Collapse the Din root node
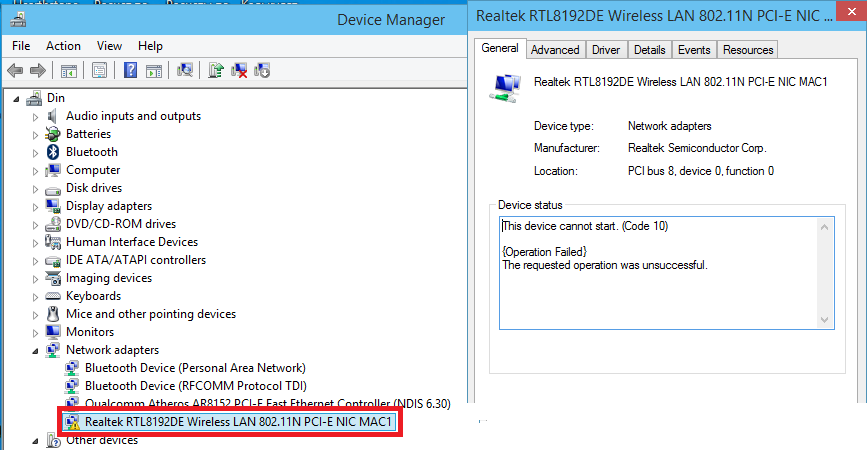The height and width of the screenshot is (450, 868). tap(17, 99)
